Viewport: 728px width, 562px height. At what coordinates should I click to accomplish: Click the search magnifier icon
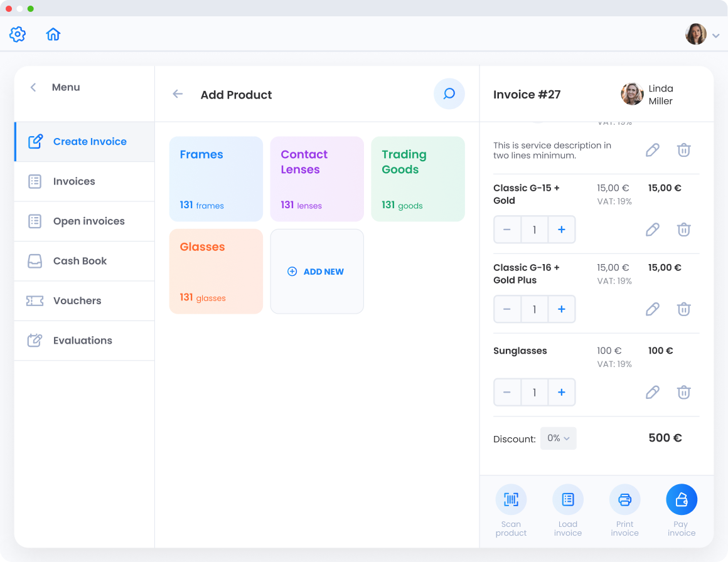point(449,94)
